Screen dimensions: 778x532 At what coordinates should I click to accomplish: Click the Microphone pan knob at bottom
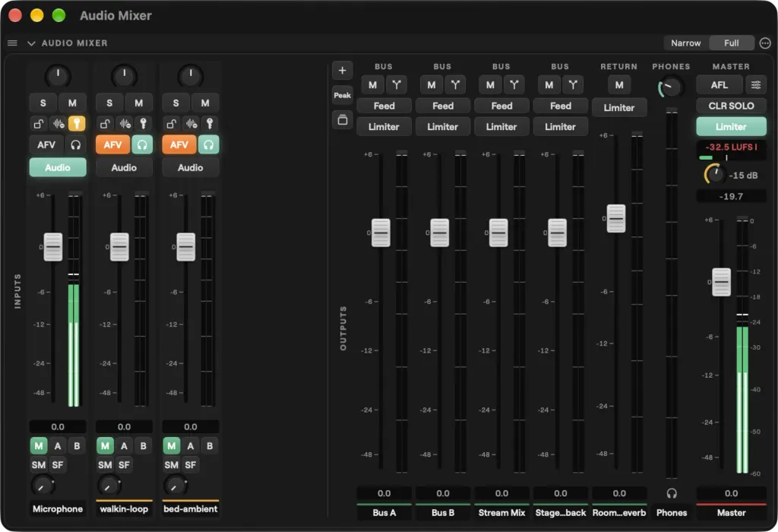[x=43, y=486]
